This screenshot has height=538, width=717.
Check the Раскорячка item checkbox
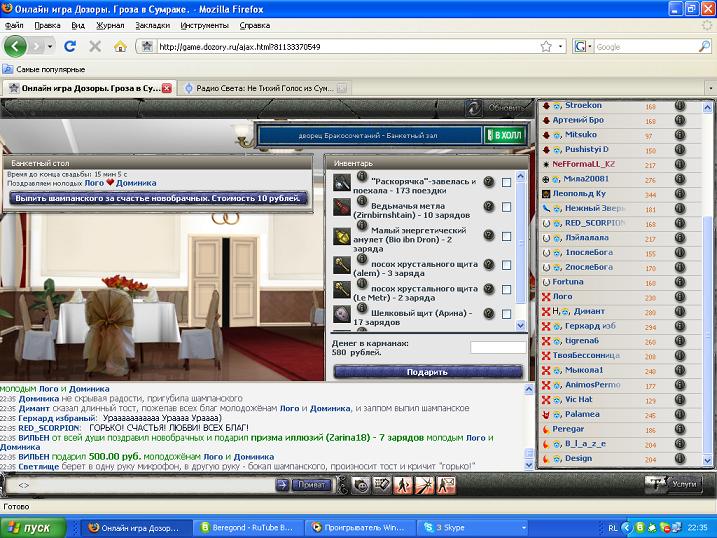[x=506, y=182]
